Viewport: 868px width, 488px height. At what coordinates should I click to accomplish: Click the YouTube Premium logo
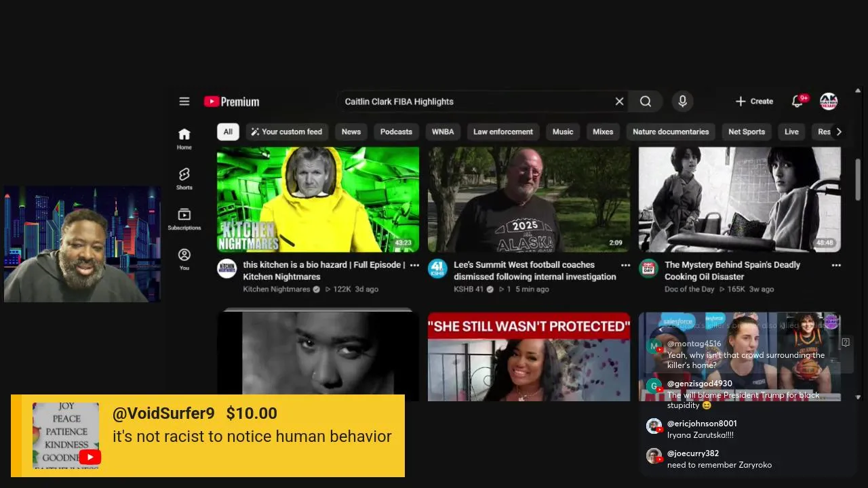click(x=232, y=102)
